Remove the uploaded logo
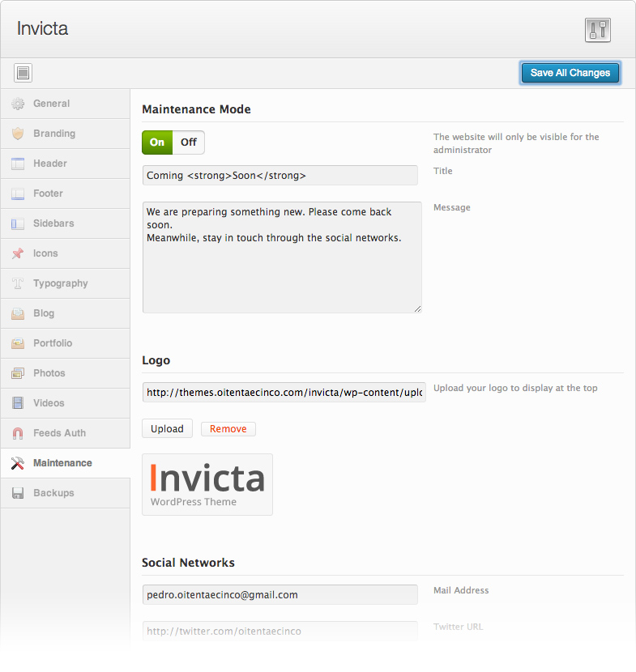The height and width of the screenshot is (672, 636). (228, 429)
